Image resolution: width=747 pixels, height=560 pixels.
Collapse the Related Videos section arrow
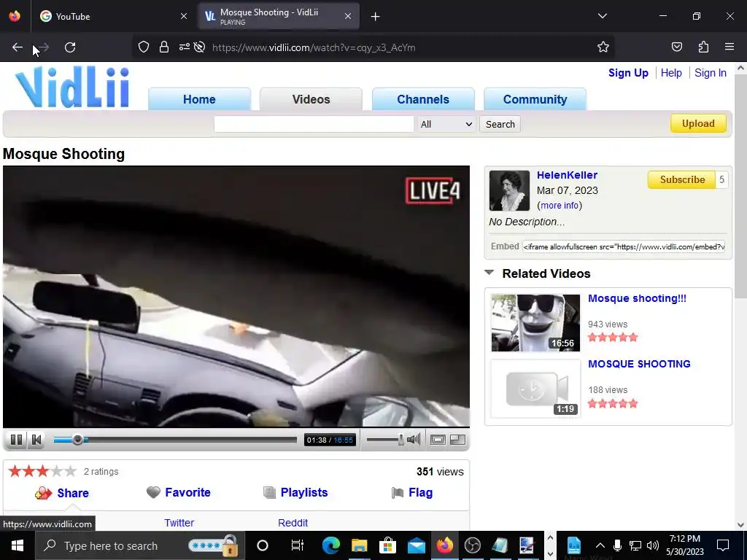(489, 273)
